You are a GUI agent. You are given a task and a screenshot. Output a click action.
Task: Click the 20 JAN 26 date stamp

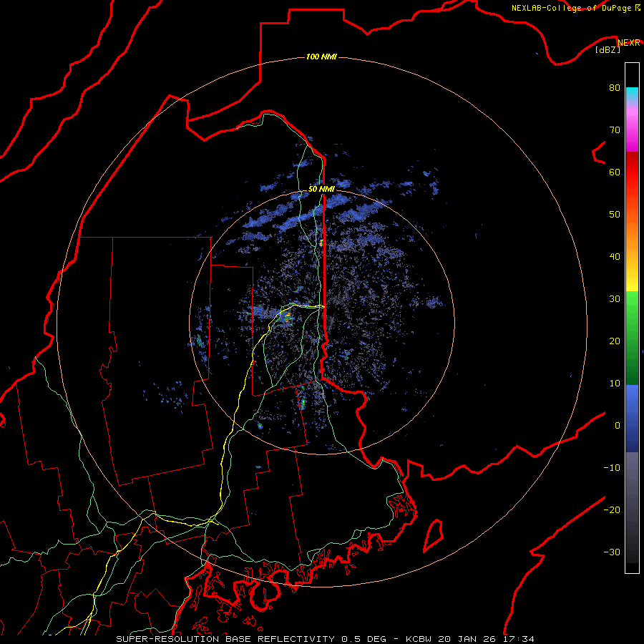[x=468, y=639]
